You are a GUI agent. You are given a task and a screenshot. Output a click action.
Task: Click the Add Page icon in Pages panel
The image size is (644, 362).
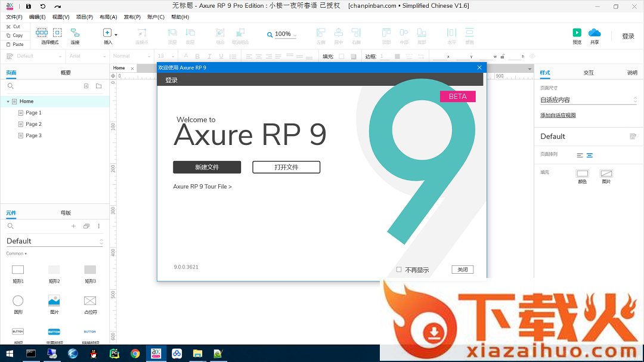click(x=86, y=86)
